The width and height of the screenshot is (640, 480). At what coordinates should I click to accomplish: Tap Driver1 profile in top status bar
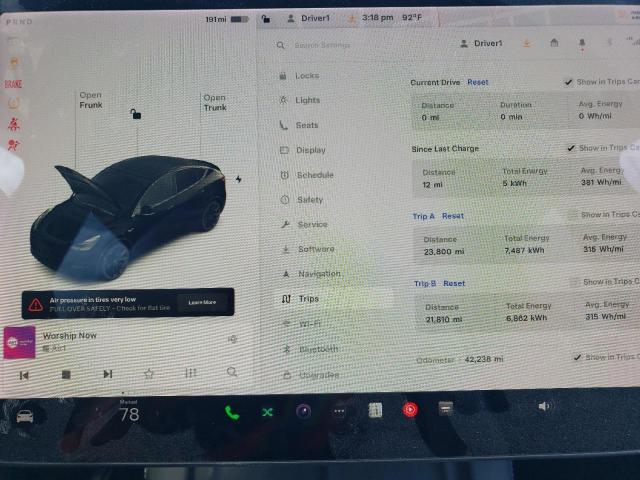309,18
